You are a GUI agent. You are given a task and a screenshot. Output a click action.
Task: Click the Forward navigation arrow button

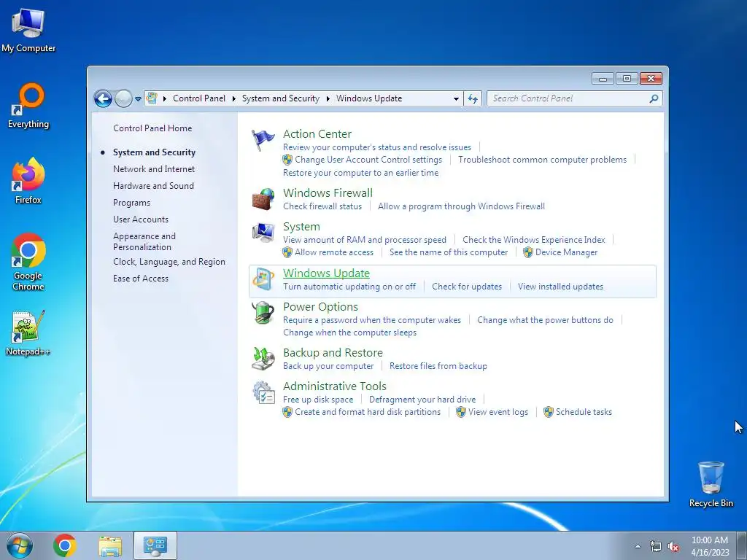click(123, 98)
